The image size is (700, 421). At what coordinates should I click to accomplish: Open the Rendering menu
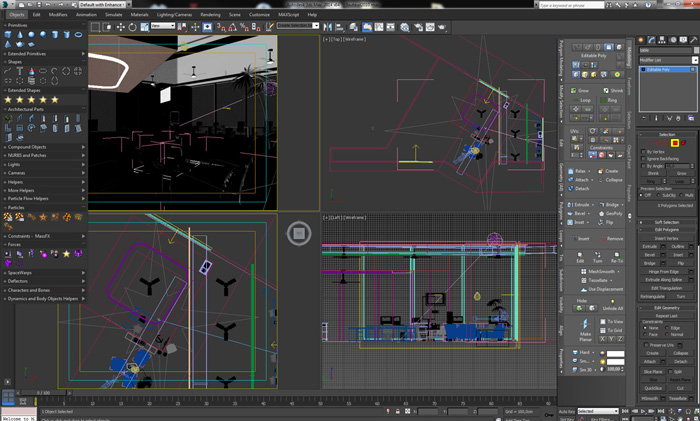pyautogui.click(x=210, y=14)
